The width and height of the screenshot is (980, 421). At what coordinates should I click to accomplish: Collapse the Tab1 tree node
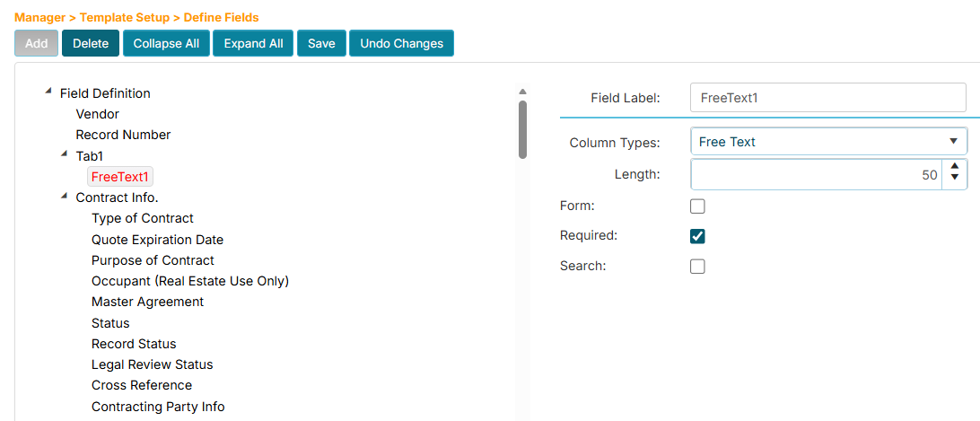pos(64,153)
